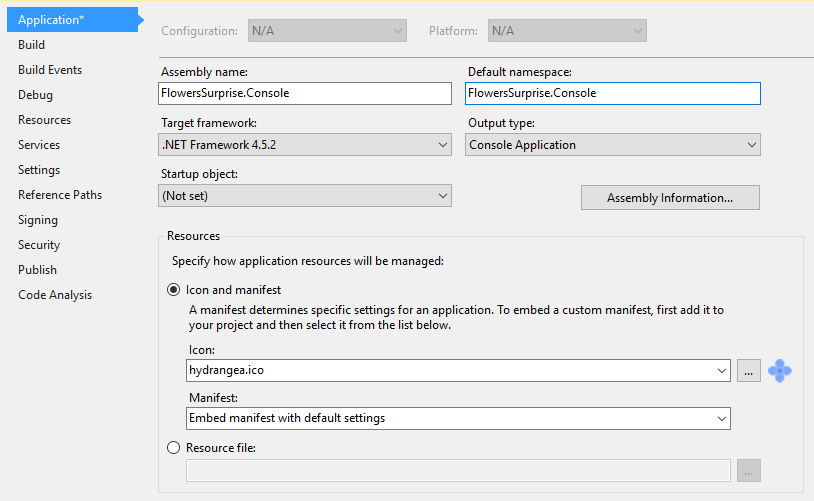Click the hydrangea flower icon preview

point(779,371)
